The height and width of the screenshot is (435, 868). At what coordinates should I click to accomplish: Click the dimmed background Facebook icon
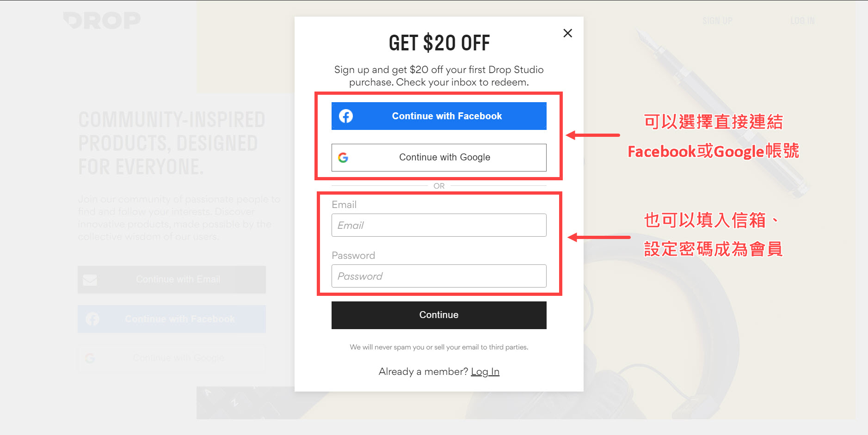pos(92,319)
